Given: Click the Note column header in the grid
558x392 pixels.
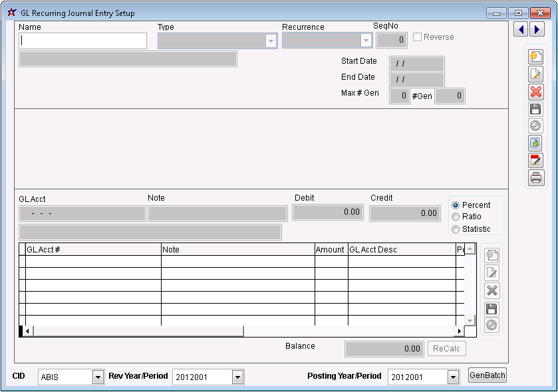Looking at the screenshot, I should pyautogui.click(x=237, y=250).
